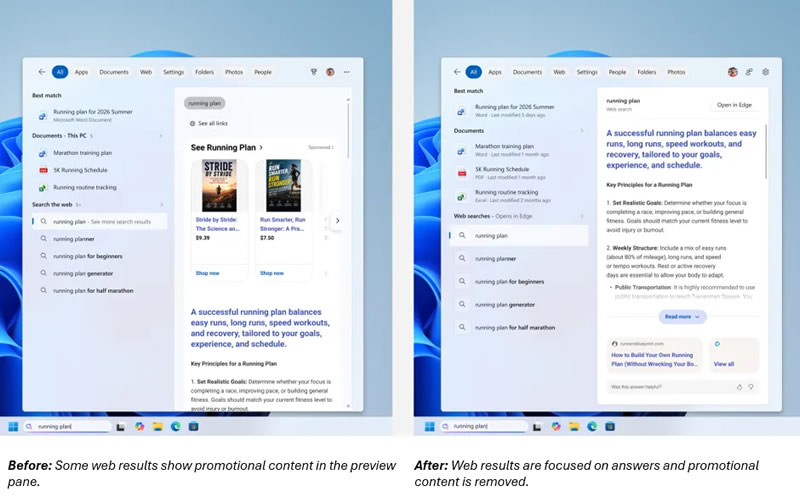Viewport: 800px width, 498px height.
Task: Open Marathon training plan in After window
Action: (518, 150)
